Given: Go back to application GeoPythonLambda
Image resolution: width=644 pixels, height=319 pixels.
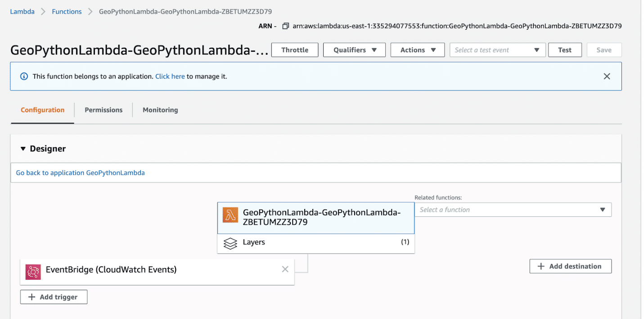Looking at the screenshot, I should pyautogui.click(x=80, y=173).
